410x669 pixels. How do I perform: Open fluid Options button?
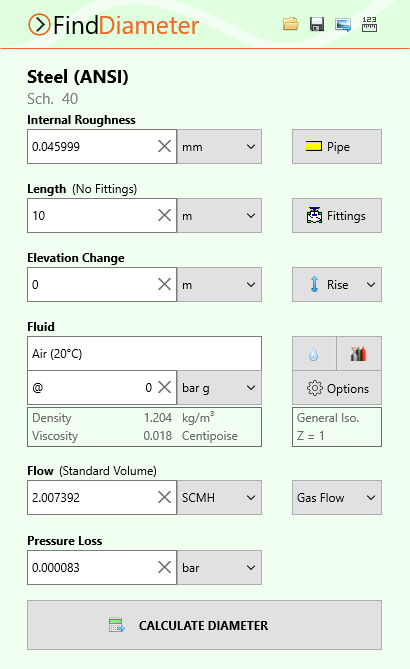(x=337, y=388)
